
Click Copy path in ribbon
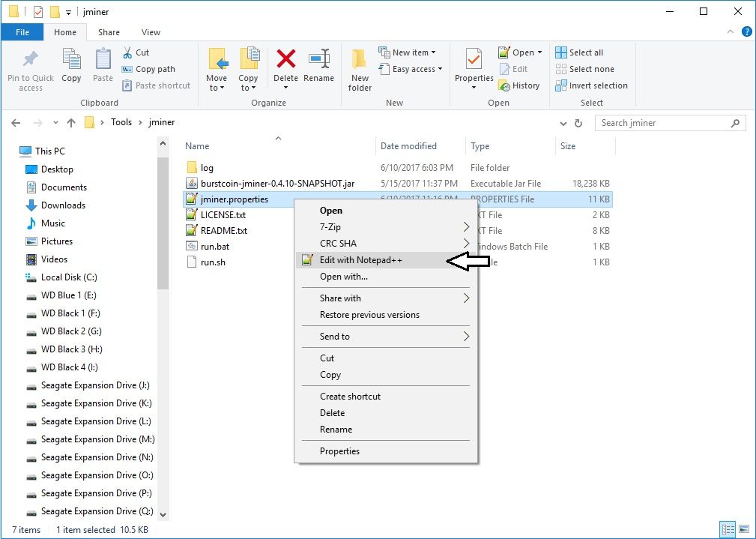point(148,69)
